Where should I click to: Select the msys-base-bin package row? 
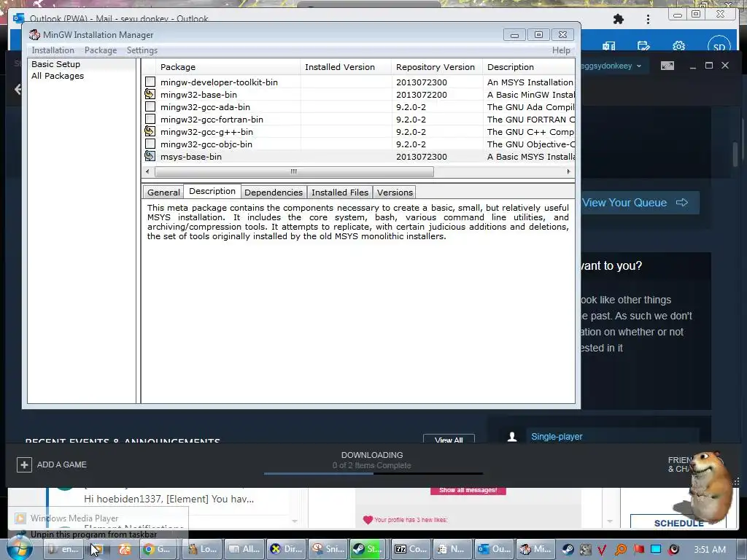coord(358,157)
